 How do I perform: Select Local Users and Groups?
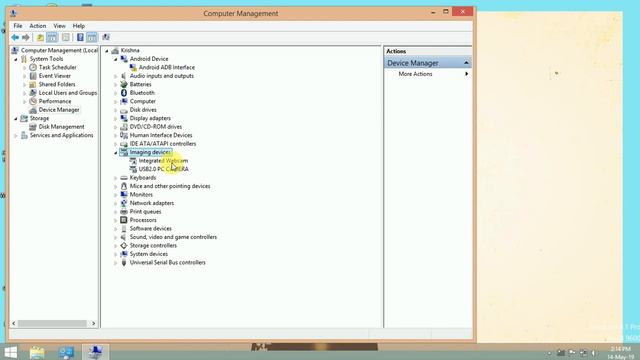tap(68, 93)
